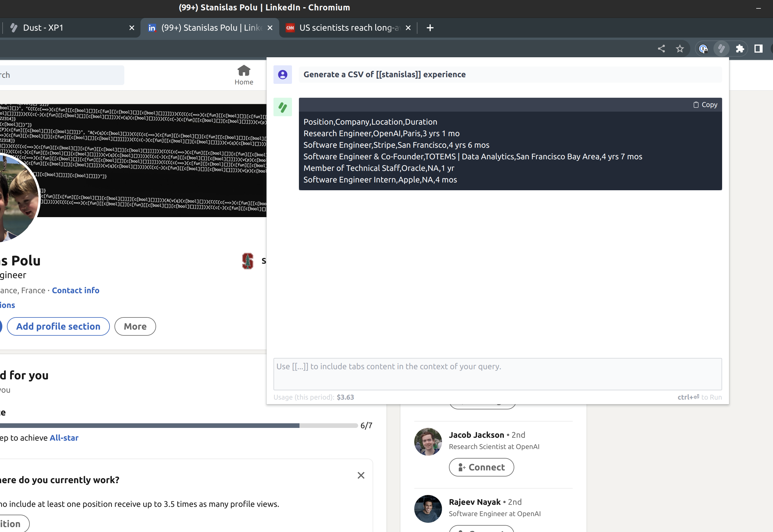Click the 'Software Engineer Intern,Apple' CSV row

pyautogui.click(x=380, y=180)
